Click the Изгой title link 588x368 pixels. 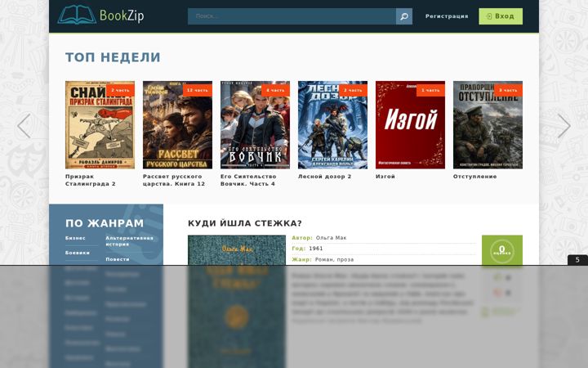[385, 177]
